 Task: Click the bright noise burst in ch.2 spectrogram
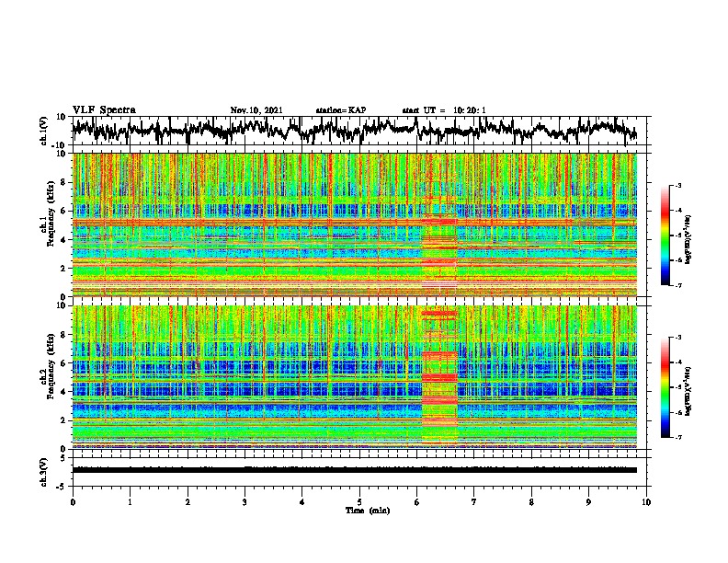point(439,377)
